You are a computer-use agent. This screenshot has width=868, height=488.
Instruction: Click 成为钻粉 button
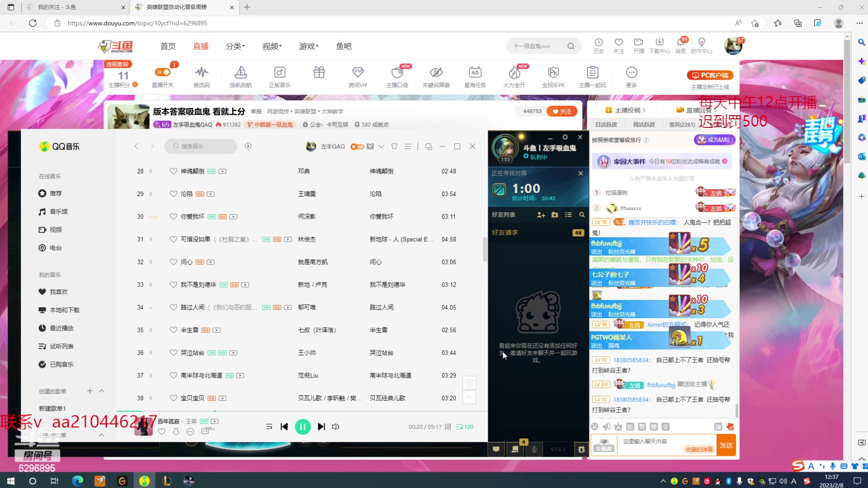pos(715,140)
